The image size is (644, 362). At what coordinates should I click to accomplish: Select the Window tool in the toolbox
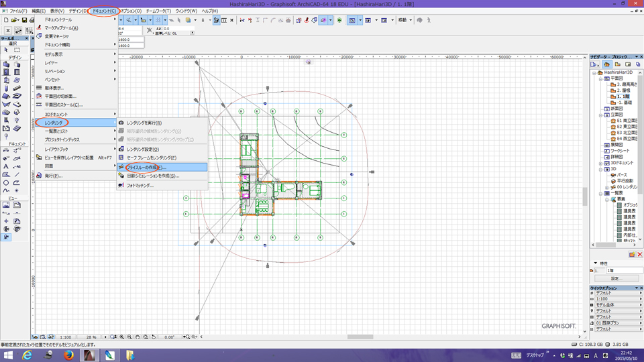[x=17, y=72]
